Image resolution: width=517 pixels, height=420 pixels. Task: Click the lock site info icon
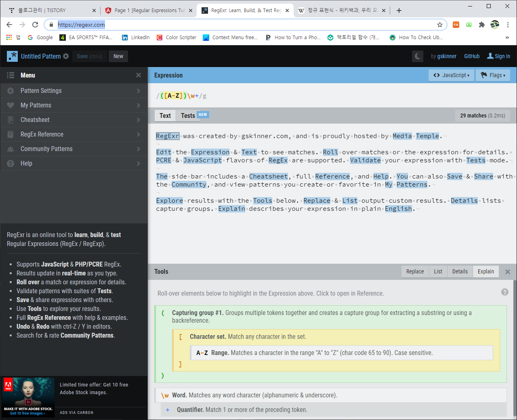[x=51, y=25]
